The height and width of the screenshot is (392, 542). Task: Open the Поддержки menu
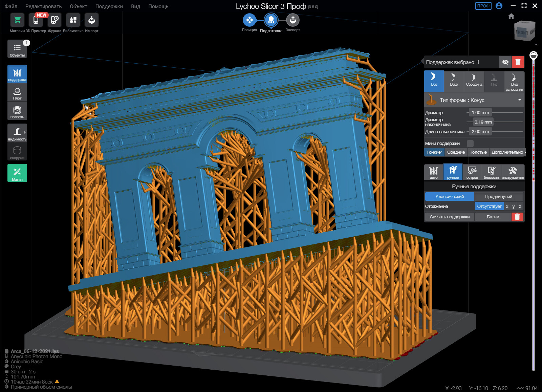[109, 6]
